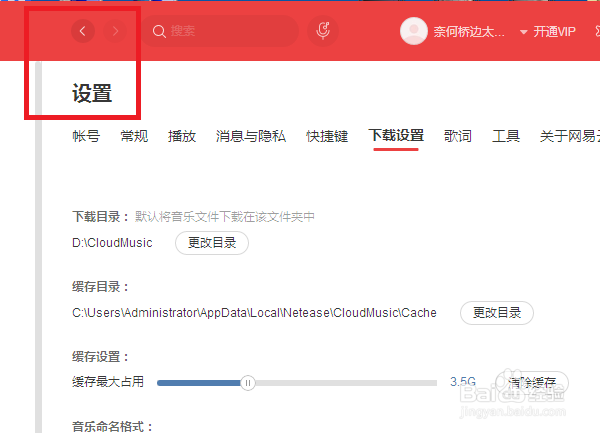Open the 快捷键 tab
Viewport: 600px width, 433px height.
[327, 136]
